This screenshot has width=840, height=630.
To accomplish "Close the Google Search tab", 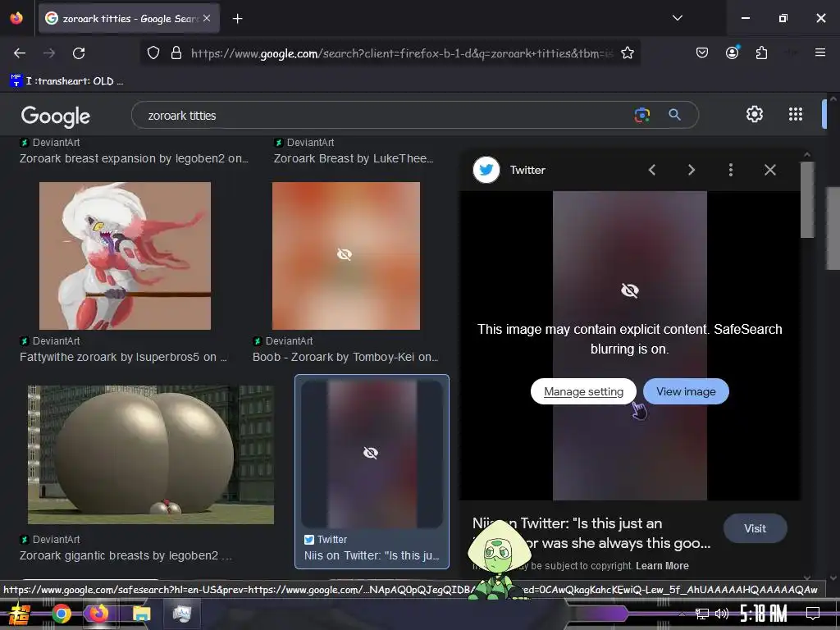I will point(207,18).
